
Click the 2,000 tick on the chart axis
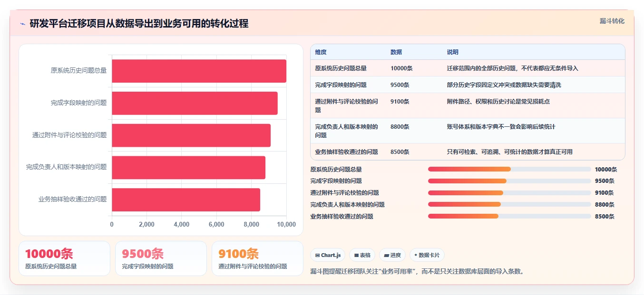pos(146,224)
